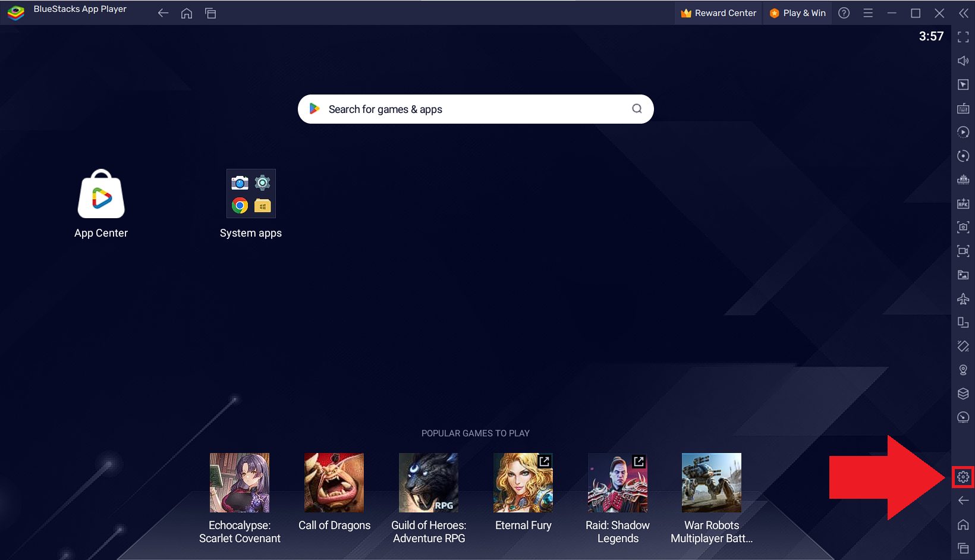Open the help question mark icon
This screenshot has height=560, width=975.
tap(844, 13)
